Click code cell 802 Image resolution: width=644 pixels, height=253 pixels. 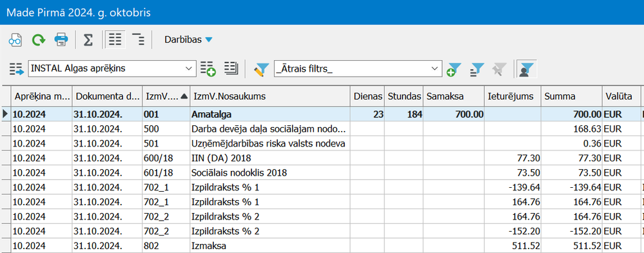(166, 246)
